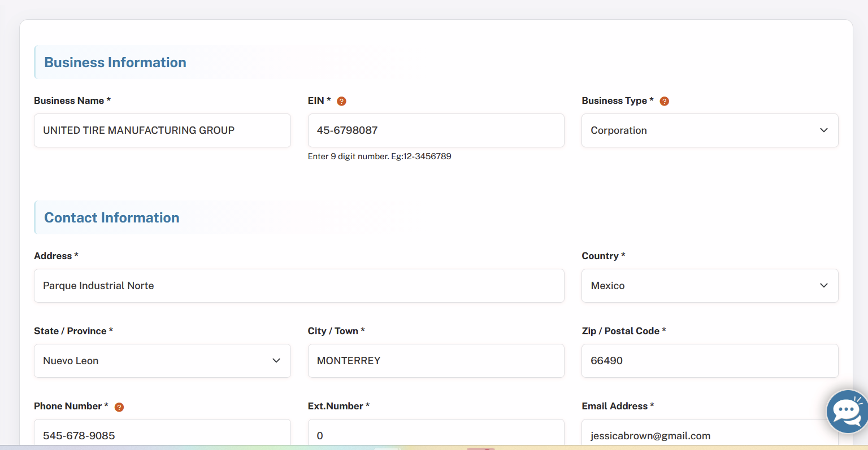Click the Email Address input field

pos(710,432)
